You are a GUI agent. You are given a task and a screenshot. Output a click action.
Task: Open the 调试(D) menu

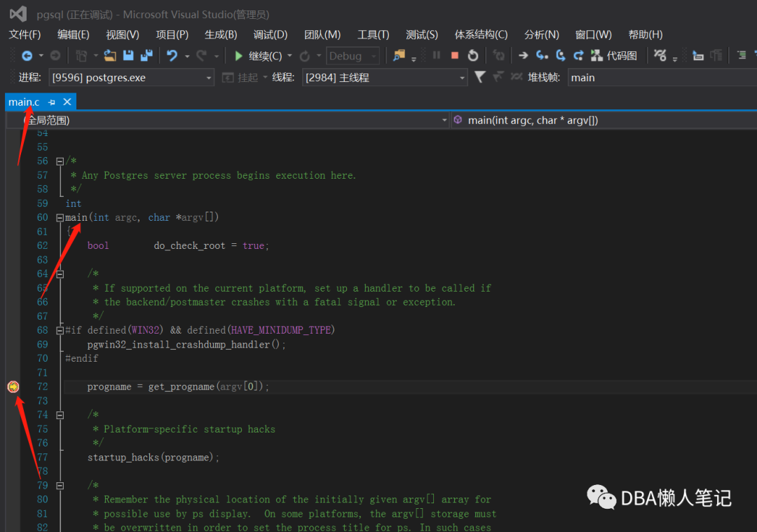coord(270,34)
